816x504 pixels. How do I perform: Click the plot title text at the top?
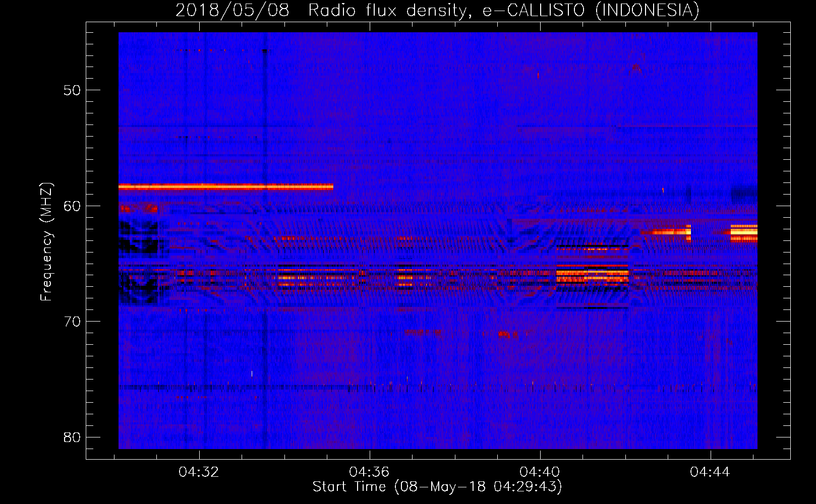pyautogui.click(x=437, y=10)
